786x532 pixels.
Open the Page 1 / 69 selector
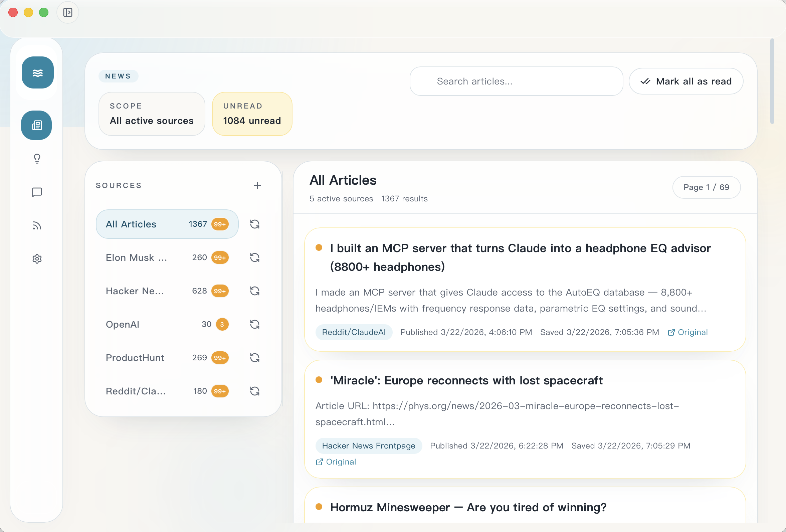click(x=706, y=187)
